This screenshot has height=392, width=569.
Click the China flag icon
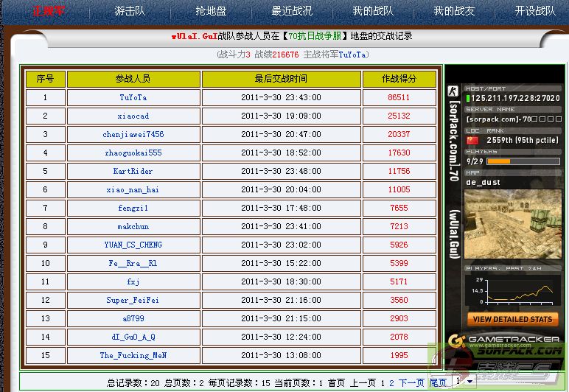point(472,140)
